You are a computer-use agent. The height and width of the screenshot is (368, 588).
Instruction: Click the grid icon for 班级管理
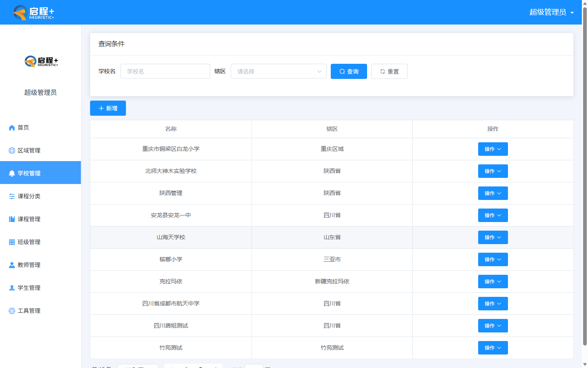[x=12, y=242]
